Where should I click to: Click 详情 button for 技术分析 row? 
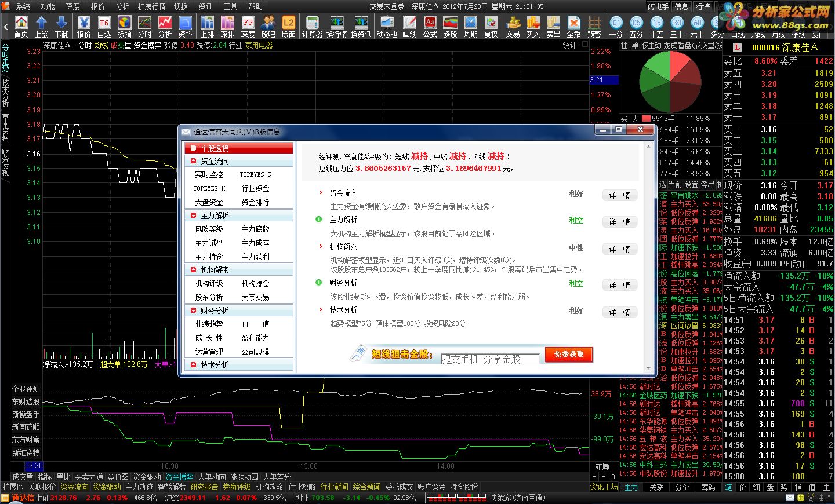click(620, 312)
